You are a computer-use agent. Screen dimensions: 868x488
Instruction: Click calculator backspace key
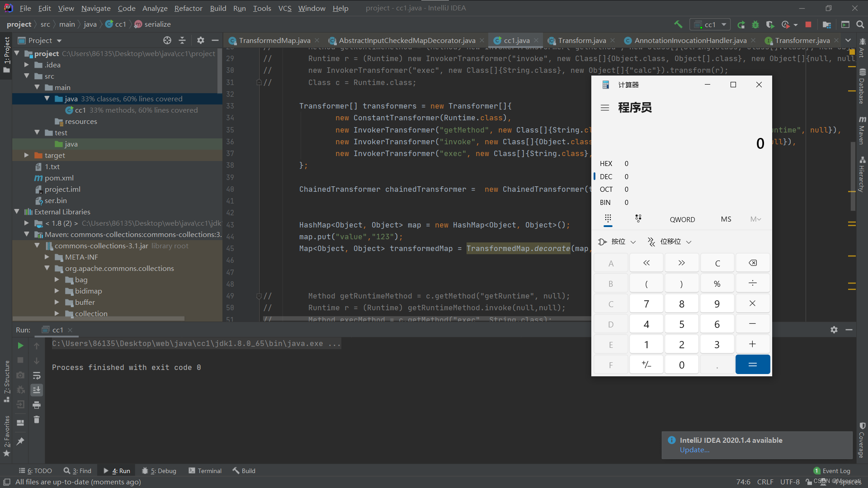point(753,263)
